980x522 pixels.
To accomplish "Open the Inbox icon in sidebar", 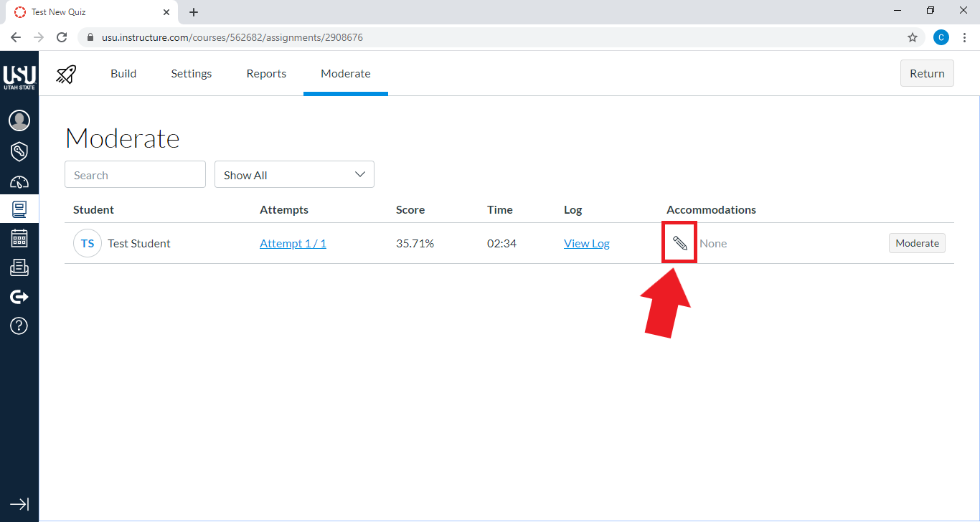I will (19, 267).
